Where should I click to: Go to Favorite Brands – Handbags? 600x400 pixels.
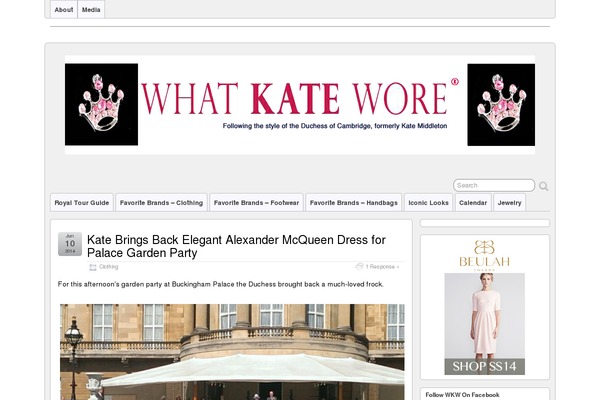coord(354,202)
